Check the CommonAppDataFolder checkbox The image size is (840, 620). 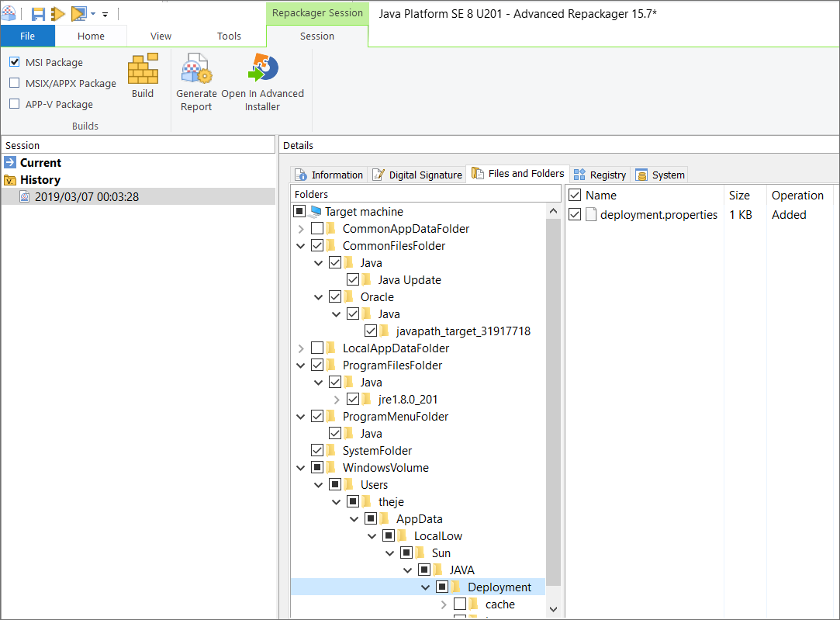317,229
